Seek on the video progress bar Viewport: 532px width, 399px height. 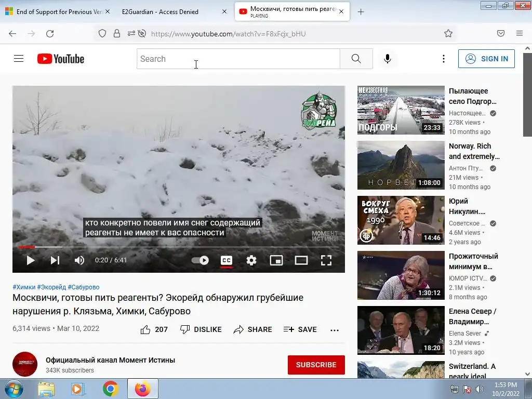click(179, 247)
